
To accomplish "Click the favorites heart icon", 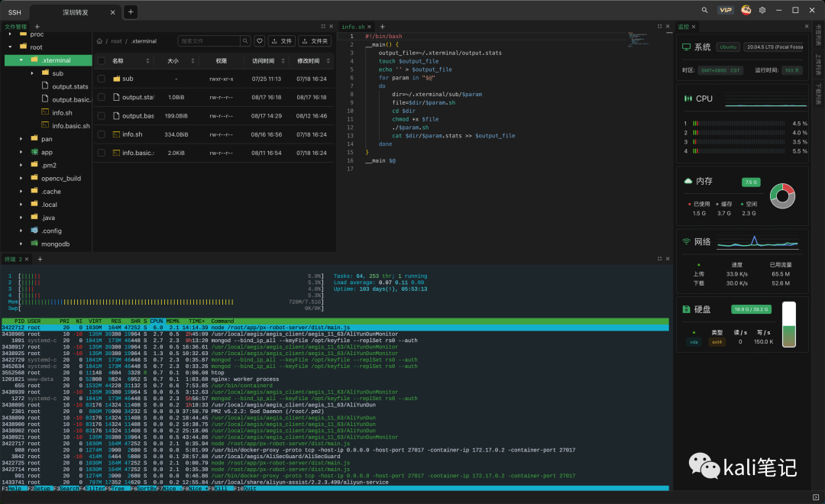I will point(260,41).
